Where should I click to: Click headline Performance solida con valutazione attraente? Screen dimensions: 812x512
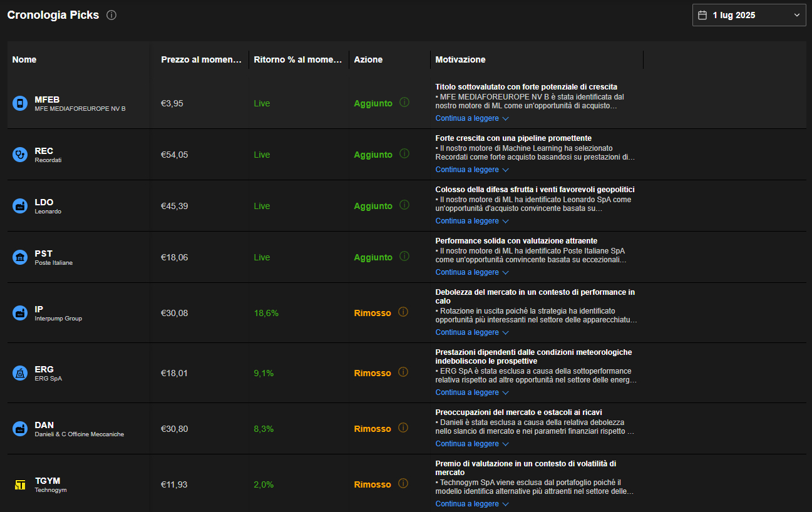(x=516, y=241)
